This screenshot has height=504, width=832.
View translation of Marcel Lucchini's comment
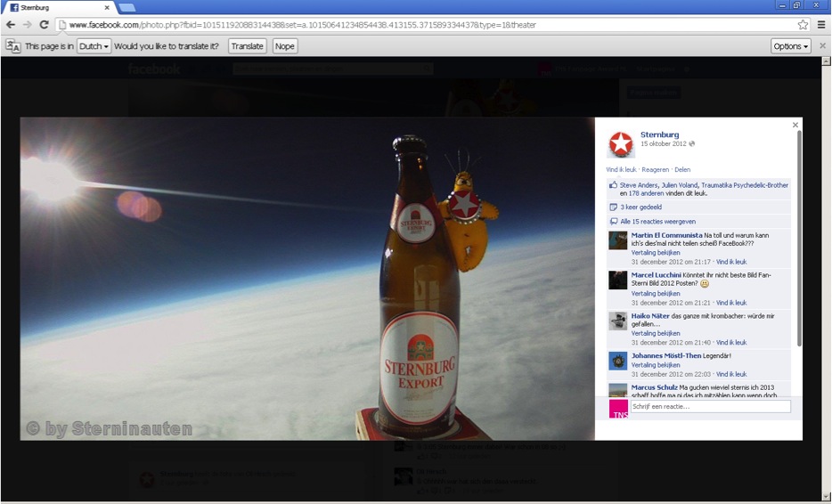point(656,293)
